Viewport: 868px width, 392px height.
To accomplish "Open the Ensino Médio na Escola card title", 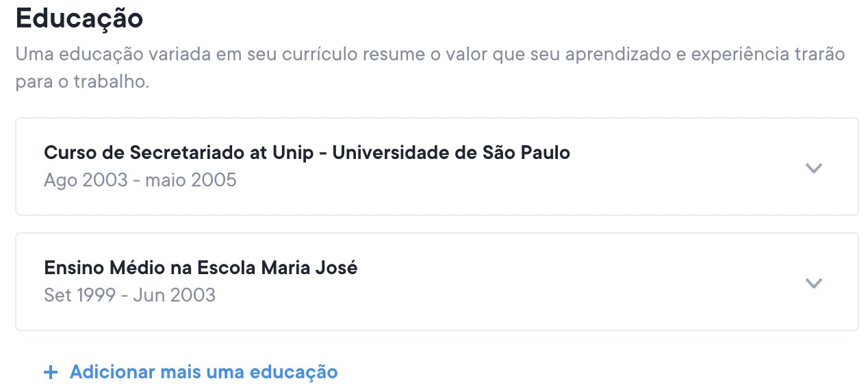I will (201, 267).
